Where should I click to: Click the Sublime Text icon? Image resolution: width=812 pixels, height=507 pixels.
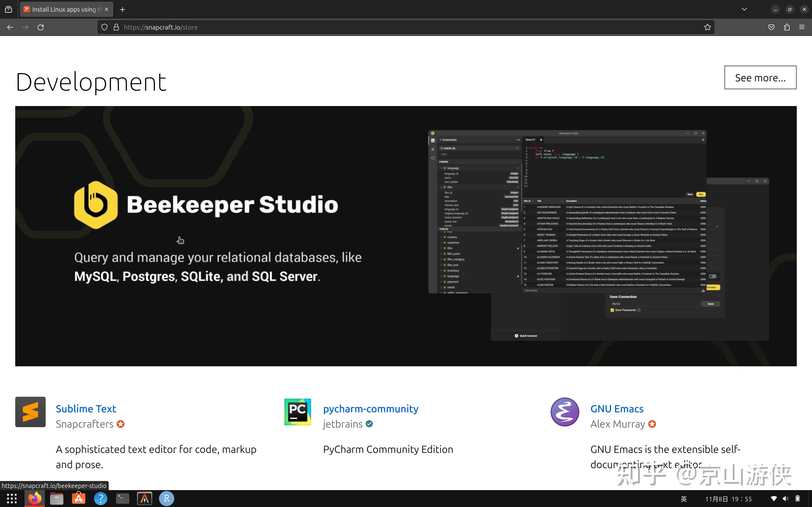[x=30, y=412]
